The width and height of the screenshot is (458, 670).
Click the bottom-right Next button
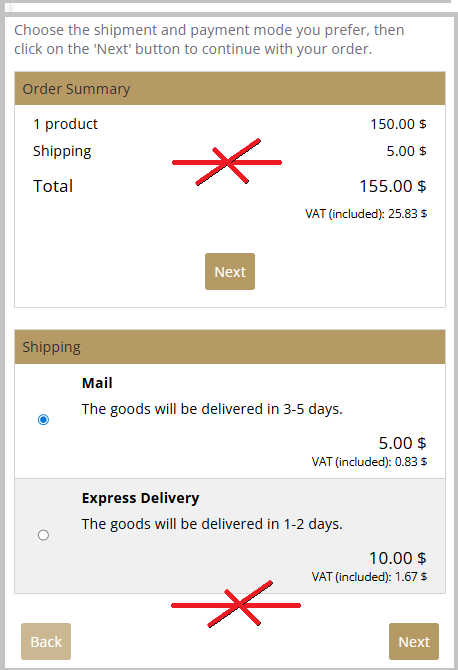pyautogui.click(x=414, y=642)
